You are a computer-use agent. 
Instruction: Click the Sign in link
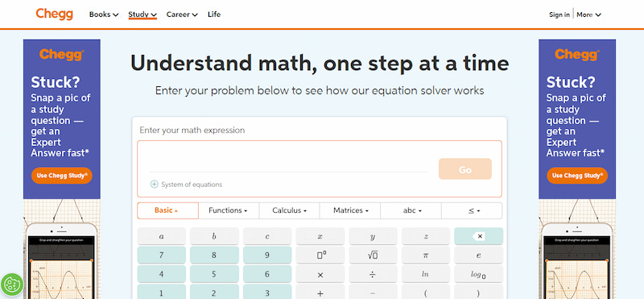point(559,15)
